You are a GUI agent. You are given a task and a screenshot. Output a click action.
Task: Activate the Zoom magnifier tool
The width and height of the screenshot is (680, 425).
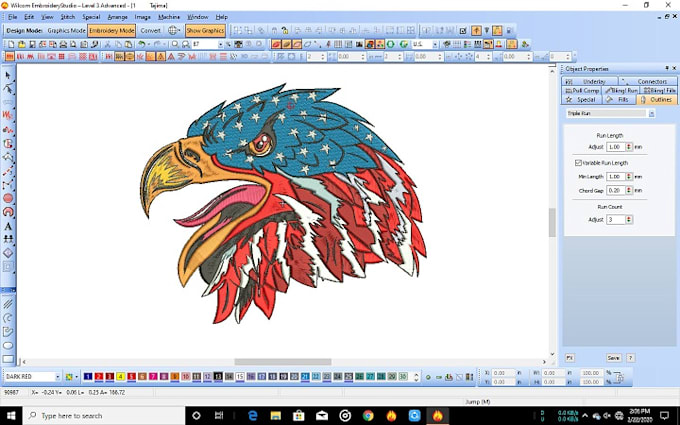click(x=175, y=44)
